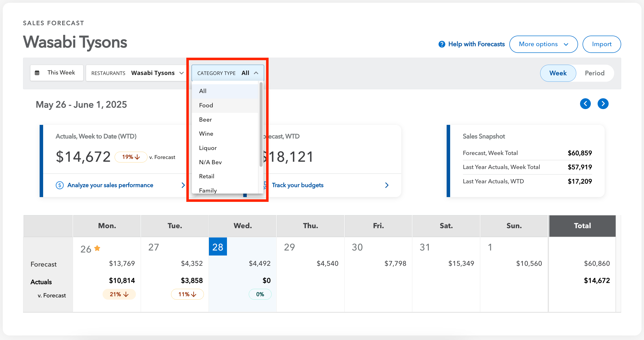The image size is (644, 340).
Task: Switch view to Week
Action: (558, 73)
